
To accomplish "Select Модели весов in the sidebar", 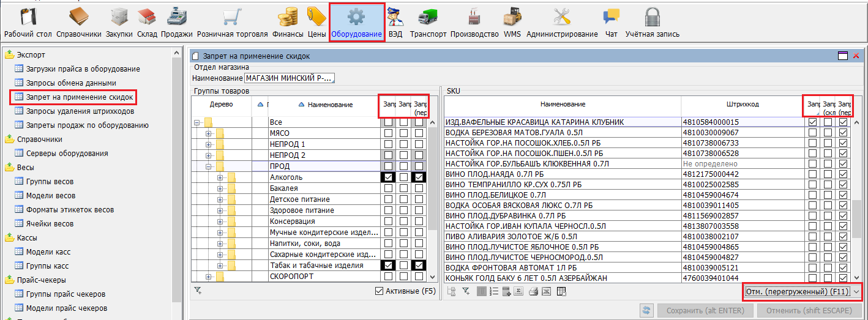I will (x=50, y=196).
